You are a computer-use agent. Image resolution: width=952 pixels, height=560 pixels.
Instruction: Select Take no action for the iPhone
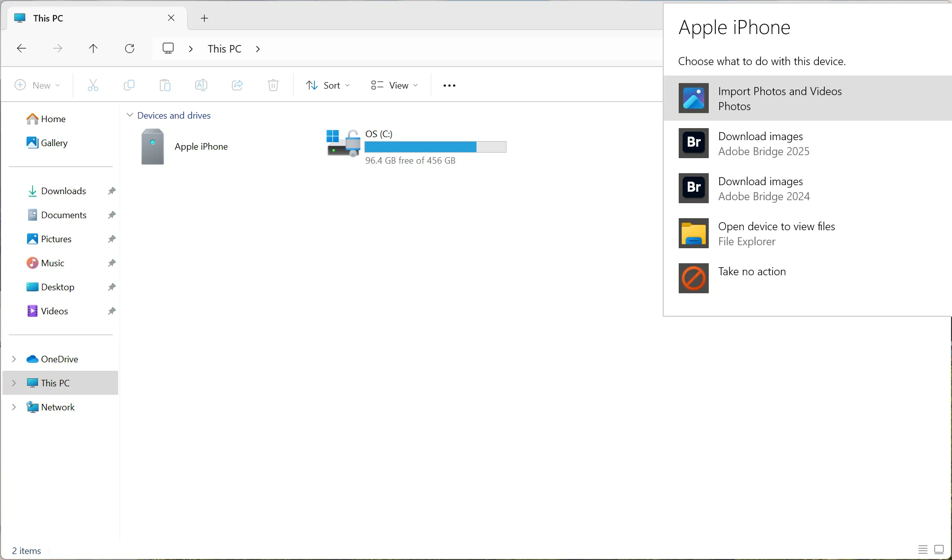(752, 272)
